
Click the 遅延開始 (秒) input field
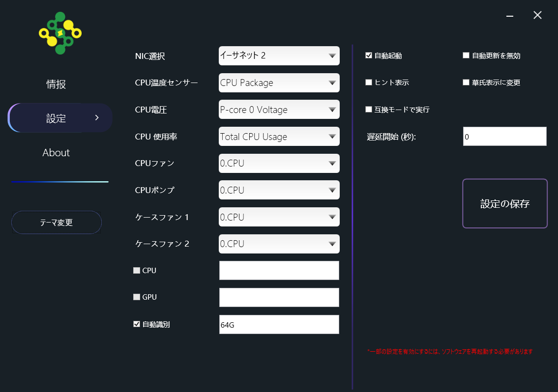coord(504,137)
